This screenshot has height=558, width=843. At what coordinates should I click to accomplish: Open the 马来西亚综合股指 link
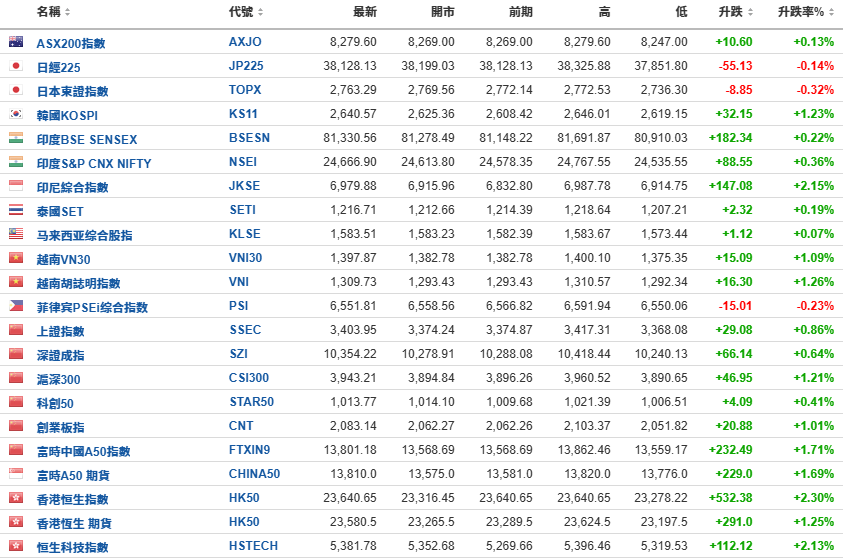(84, 235)
